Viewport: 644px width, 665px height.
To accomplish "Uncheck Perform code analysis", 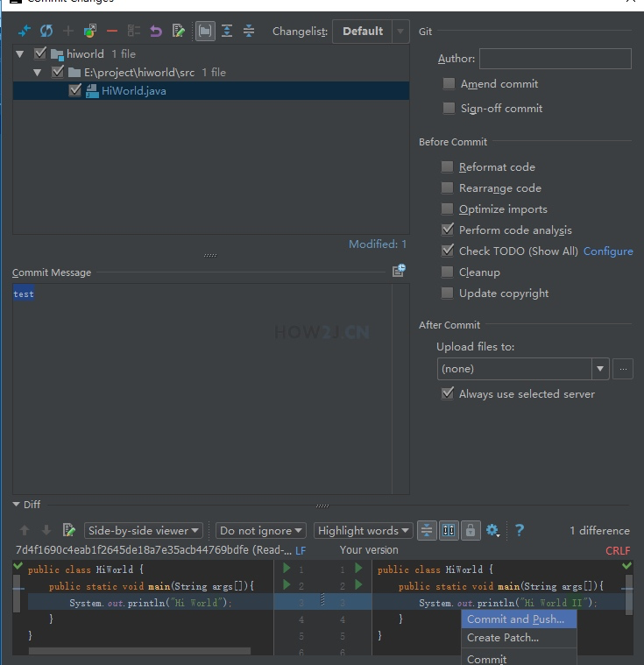I will click(447, 230).
